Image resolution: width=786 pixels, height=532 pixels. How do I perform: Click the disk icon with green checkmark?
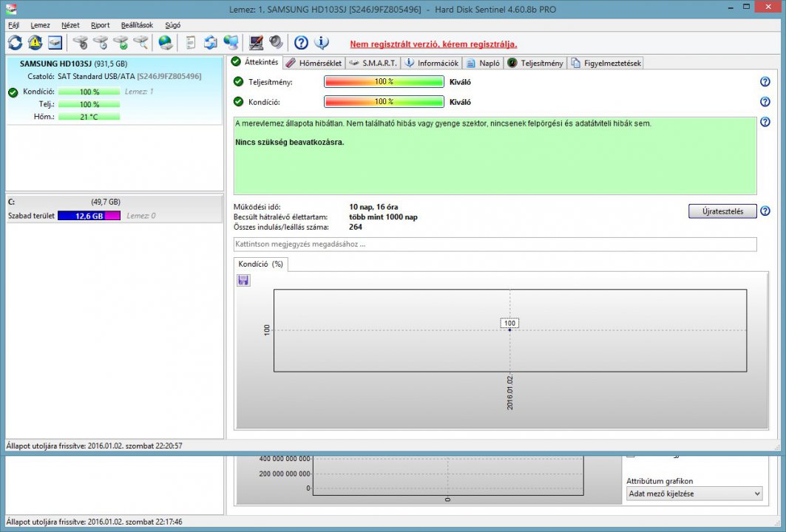[121, 43]
